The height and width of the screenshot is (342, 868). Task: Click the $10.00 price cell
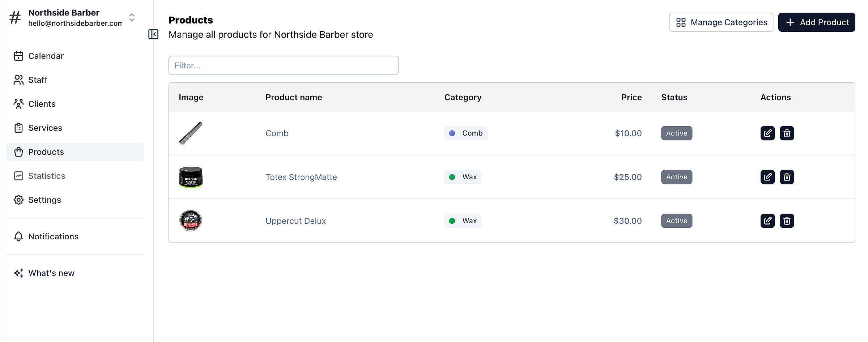628,133
